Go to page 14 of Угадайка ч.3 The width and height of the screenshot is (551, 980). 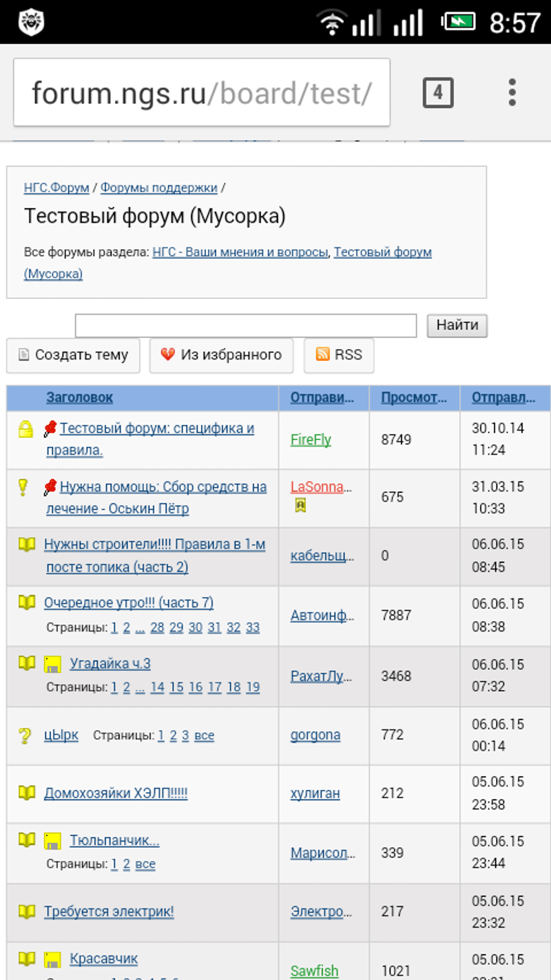[x=158, y=687]
